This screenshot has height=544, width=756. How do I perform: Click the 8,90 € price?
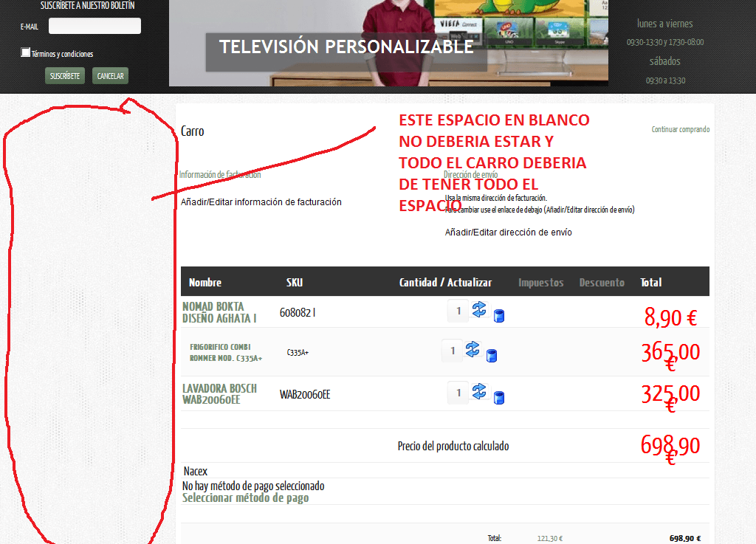tap(670, 317)
